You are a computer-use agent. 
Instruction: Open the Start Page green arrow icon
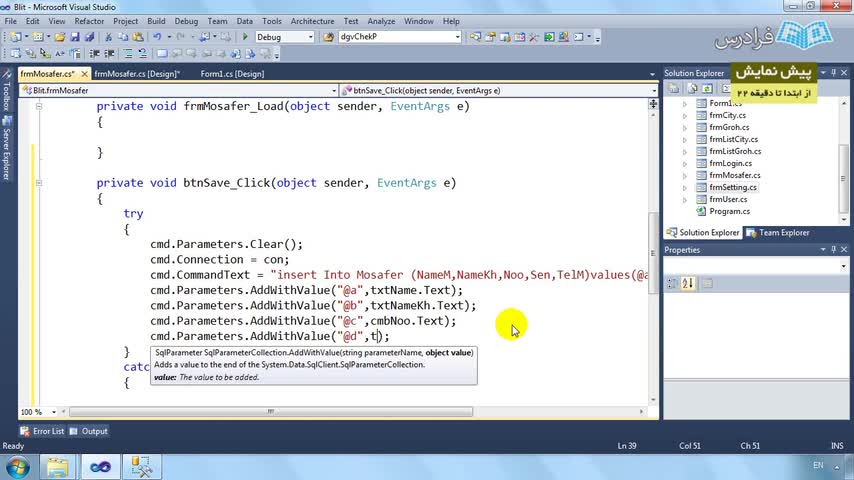(x=549, y=37)
